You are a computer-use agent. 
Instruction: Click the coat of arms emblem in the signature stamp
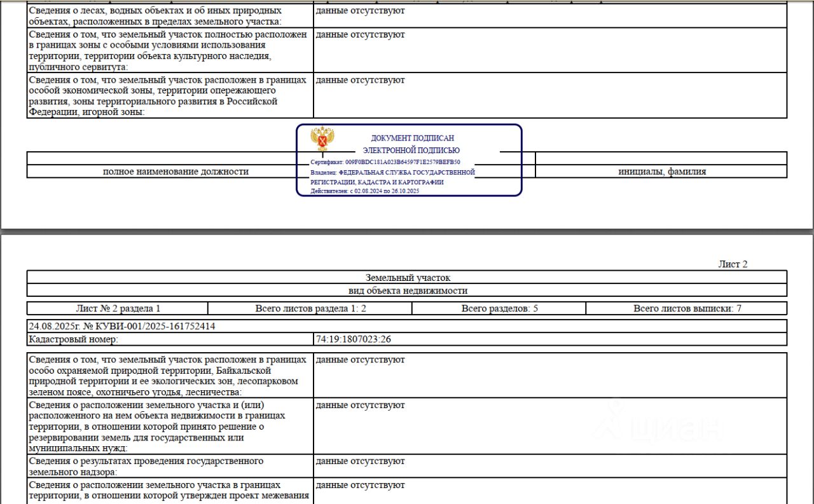323,139
